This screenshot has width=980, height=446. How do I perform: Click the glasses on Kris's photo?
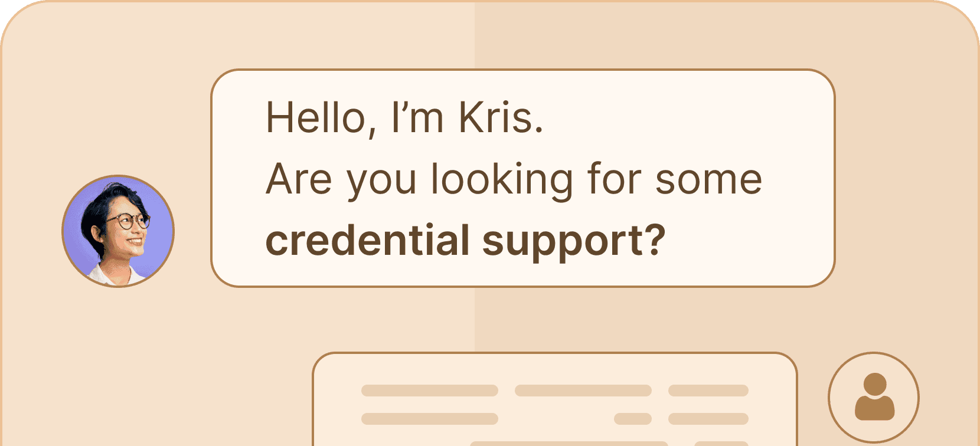point(126,221)
